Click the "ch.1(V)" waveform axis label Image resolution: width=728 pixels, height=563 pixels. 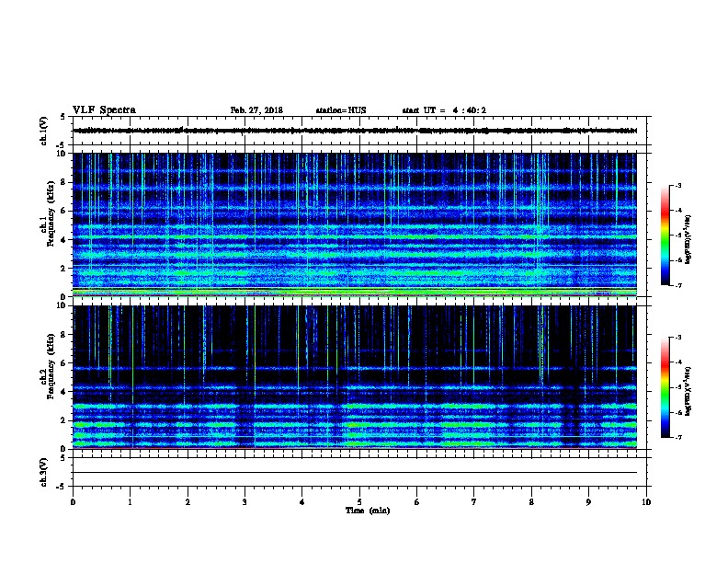(43, 131)
